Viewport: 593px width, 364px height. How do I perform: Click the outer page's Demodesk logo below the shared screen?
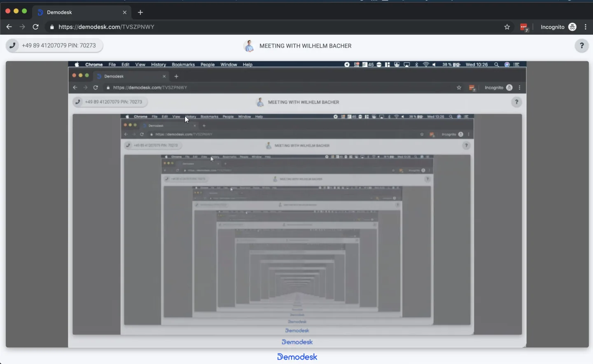pos(297,357)
